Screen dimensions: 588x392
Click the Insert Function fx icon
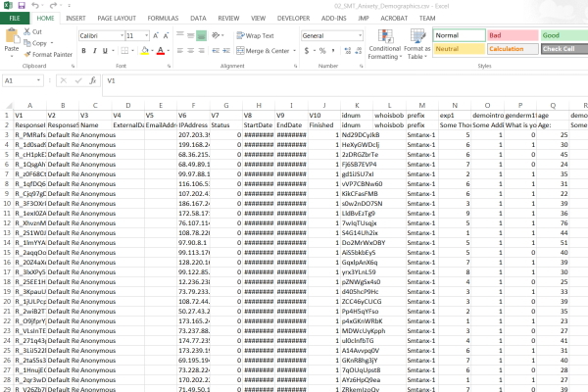pyautogui.click(x=94, y=80)
